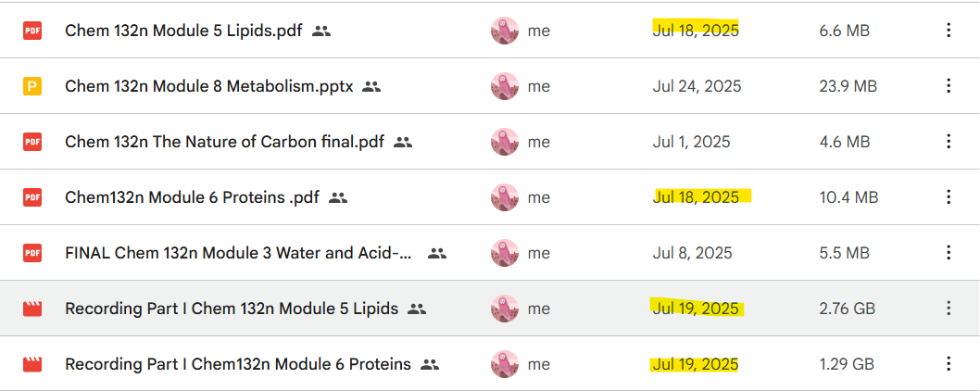Open more actions for Module 5 Lipids.pdf

pos(948,31)
